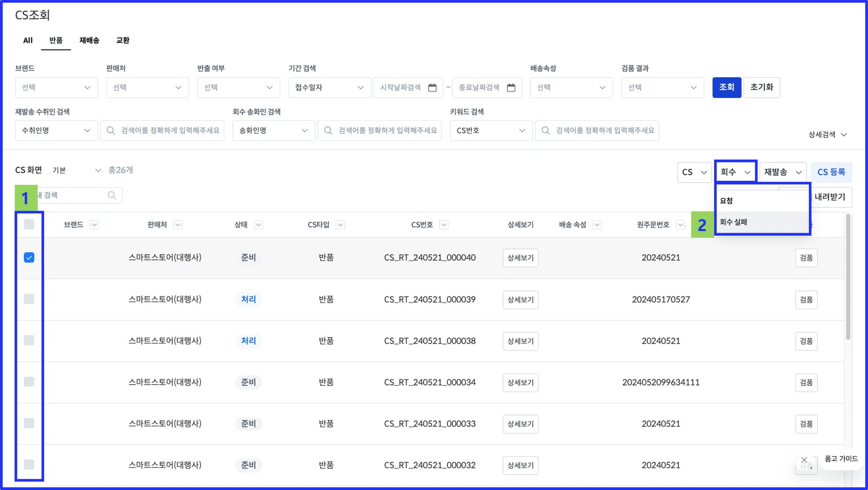Click CS타입 column filter arrow icon
This screenshot has height=490, width=868.
tap(340, 225)
